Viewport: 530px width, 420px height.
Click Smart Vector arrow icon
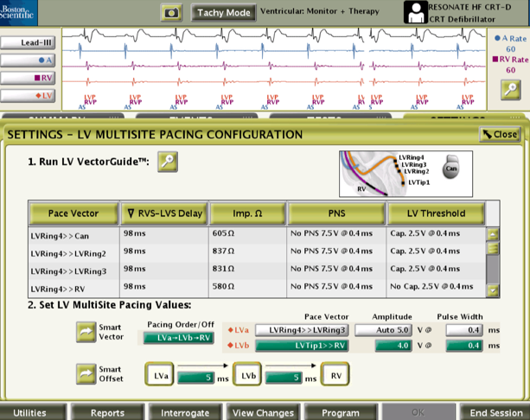(86, 332)
